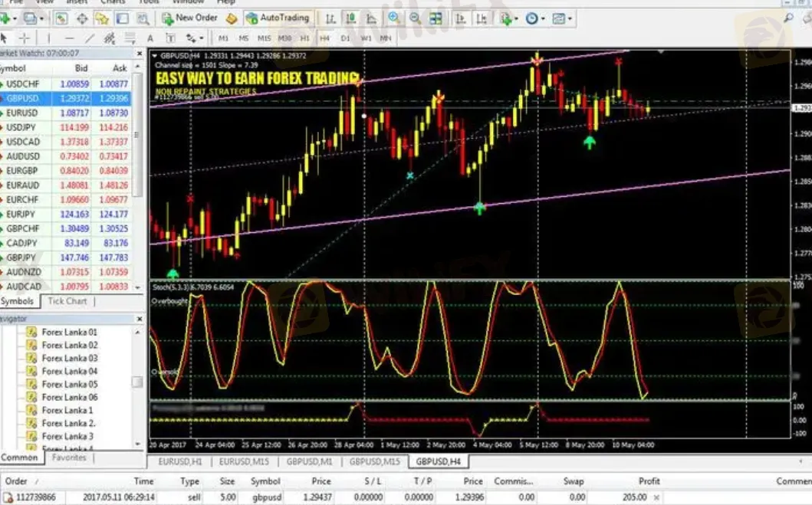Close the Navigator panel
Screen dimensions: 812x505
click(140, 319)
